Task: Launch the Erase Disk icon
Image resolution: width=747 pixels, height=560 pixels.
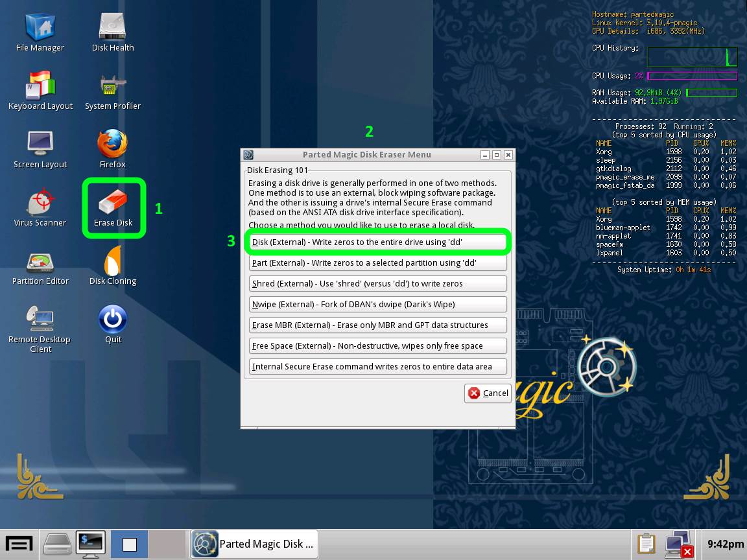Action: pos(113,208)
